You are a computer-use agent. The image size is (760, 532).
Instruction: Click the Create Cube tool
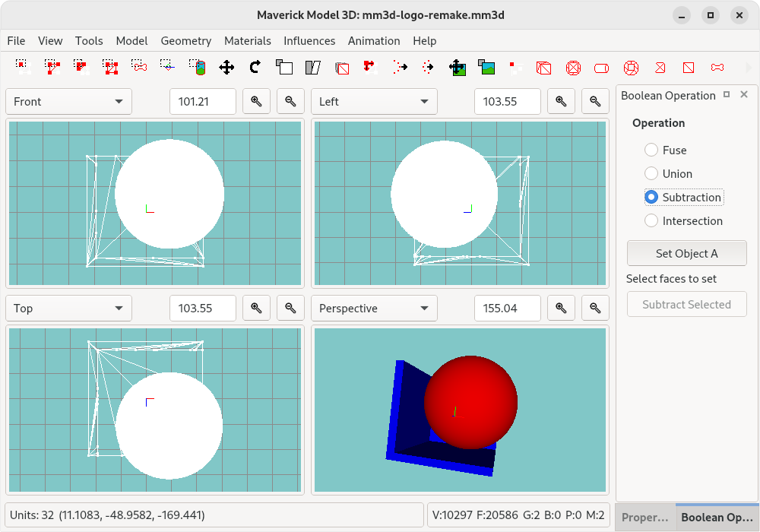[543, 68]
